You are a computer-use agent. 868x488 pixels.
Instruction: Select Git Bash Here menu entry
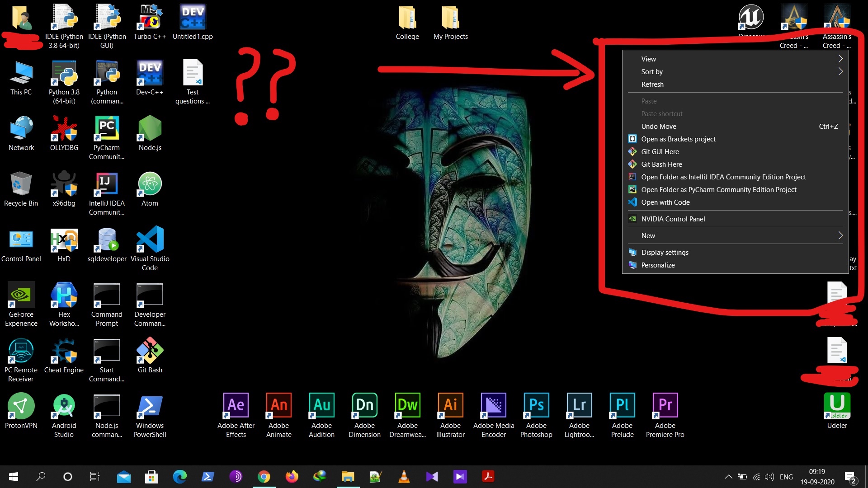pos(661,164)
